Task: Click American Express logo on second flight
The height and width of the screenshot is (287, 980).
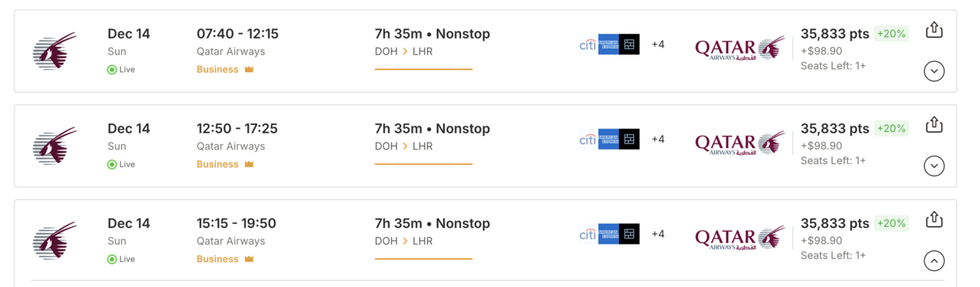Action: point(608,139)
